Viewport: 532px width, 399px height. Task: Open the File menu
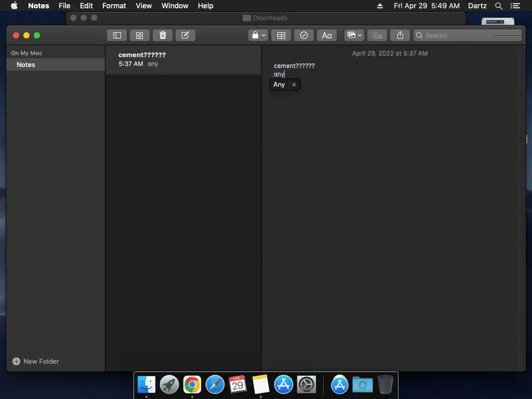[64, 6]
